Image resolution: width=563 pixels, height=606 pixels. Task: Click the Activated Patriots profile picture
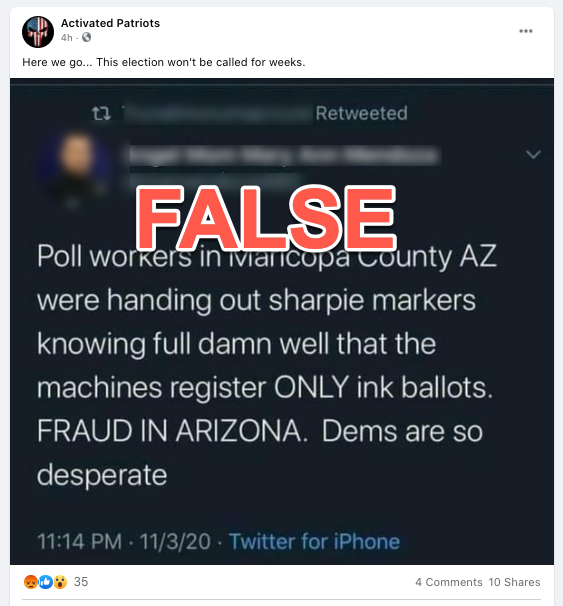coord(38,32)
